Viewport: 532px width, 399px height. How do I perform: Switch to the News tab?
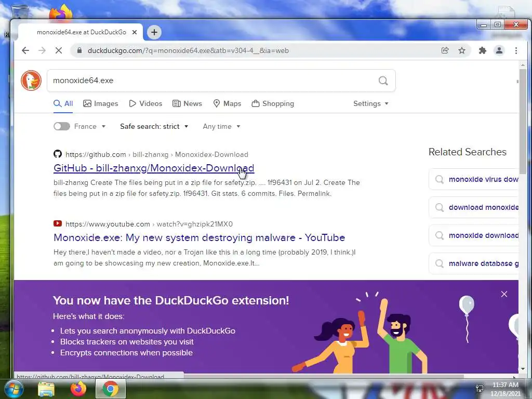[187, 103]
